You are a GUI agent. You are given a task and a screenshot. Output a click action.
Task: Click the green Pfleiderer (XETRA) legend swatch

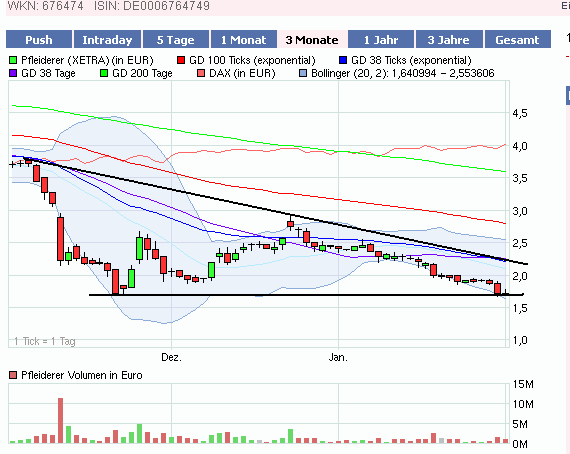(x=13, y=60)
